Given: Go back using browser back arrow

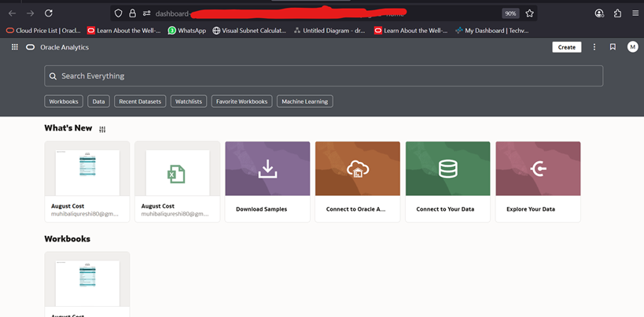Looking at the screenshot, I should click(x=13, y=13).
